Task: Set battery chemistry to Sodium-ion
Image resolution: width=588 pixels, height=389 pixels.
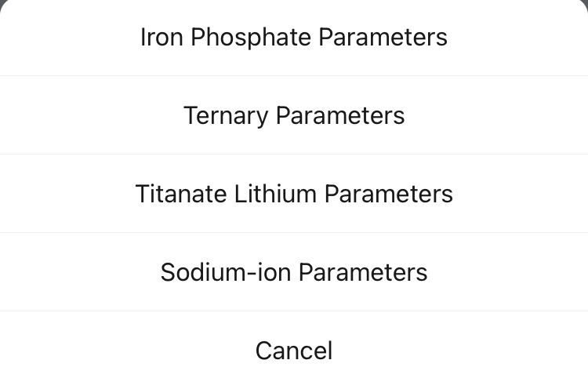Action: coord(294,272)
